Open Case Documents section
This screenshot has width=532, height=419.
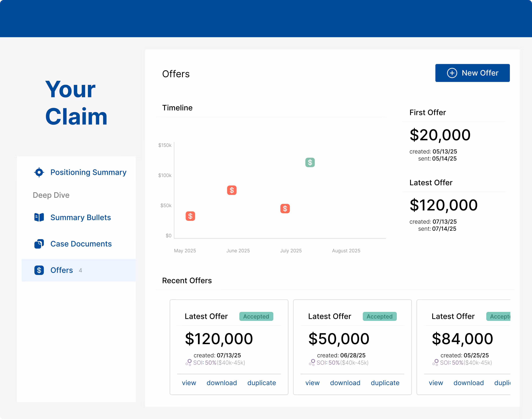tap(81, 244)
